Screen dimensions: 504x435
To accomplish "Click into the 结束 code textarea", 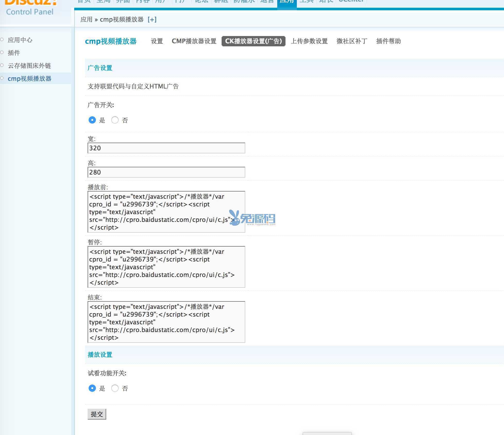I will click(x=166, y=322).
